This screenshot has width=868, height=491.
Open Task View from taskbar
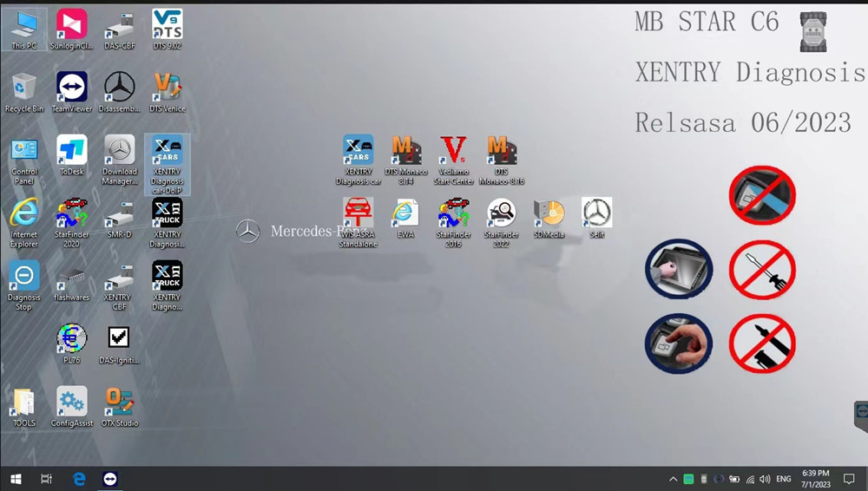[47, 479]
